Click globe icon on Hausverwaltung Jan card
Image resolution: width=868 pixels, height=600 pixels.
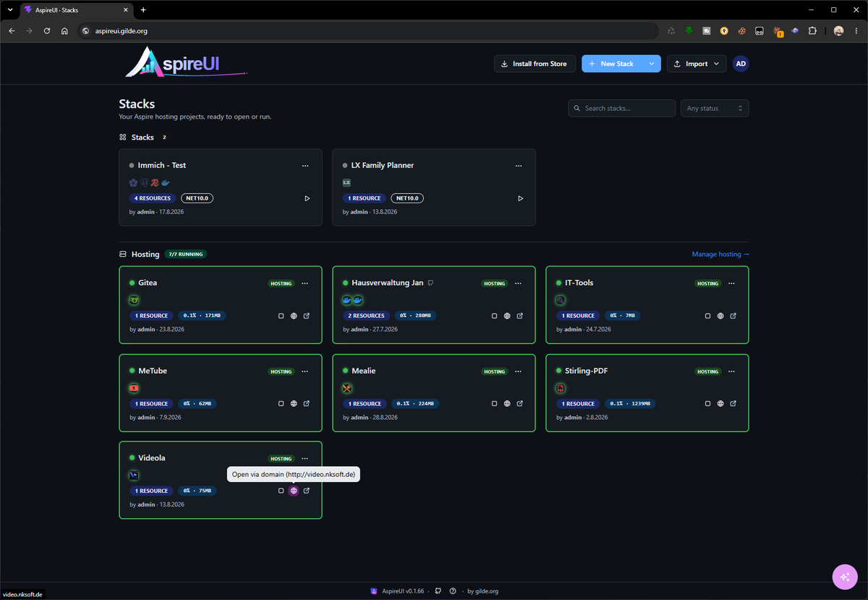[507, 316]
